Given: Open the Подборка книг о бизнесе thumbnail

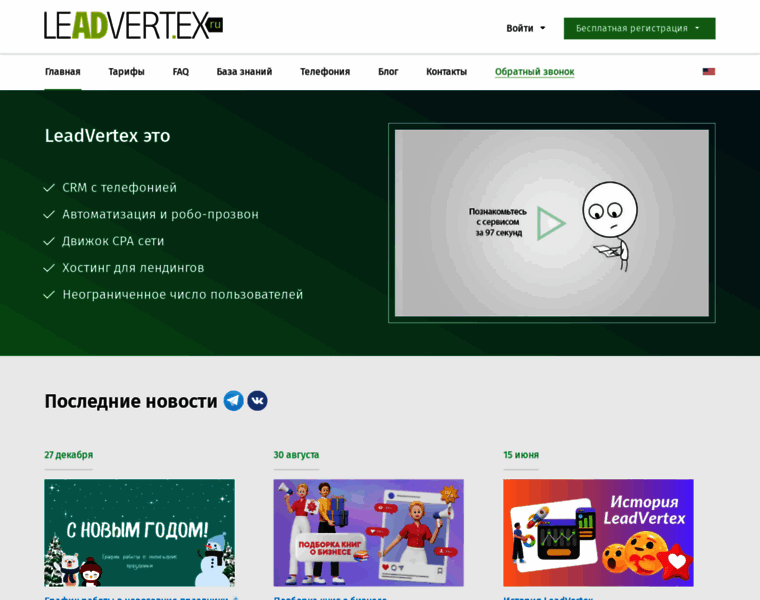Looking at the screenshot, I should click(368, 533).
